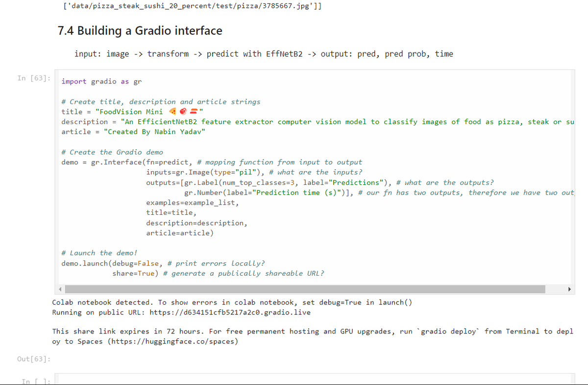Click horizontal scrollbar right arrow in code cell
The image size is (588, 385).
click(570, 289)
